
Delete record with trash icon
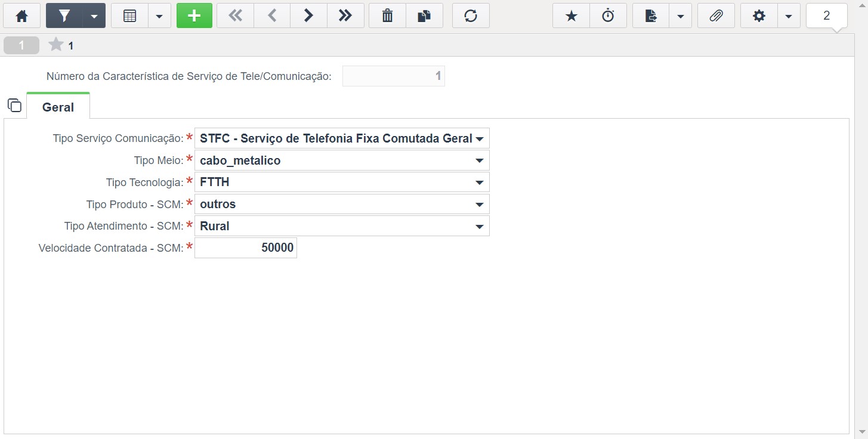coord(388,16)
